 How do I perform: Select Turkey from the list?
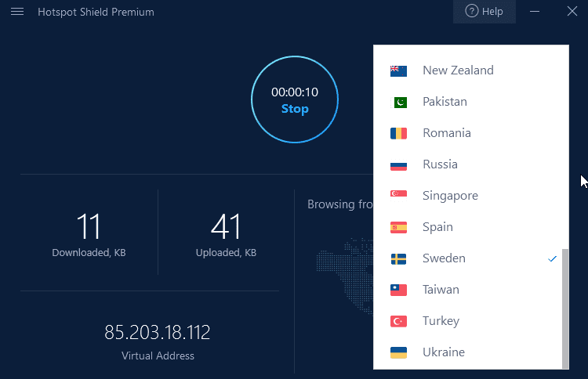470,321
